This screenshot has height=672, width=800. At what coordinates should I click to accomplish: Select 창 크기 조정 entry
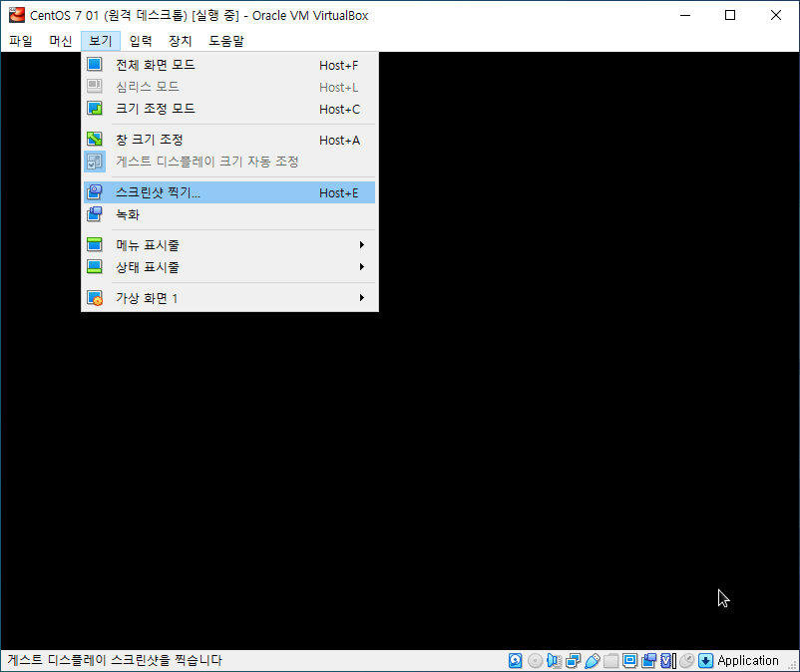click(x=229, y=140)
